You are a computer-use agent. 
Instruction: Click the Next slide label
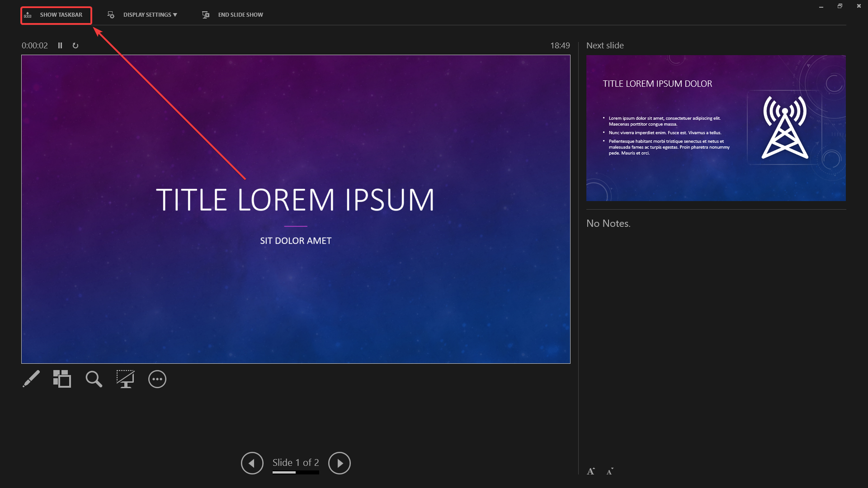(x=605, y=46)
